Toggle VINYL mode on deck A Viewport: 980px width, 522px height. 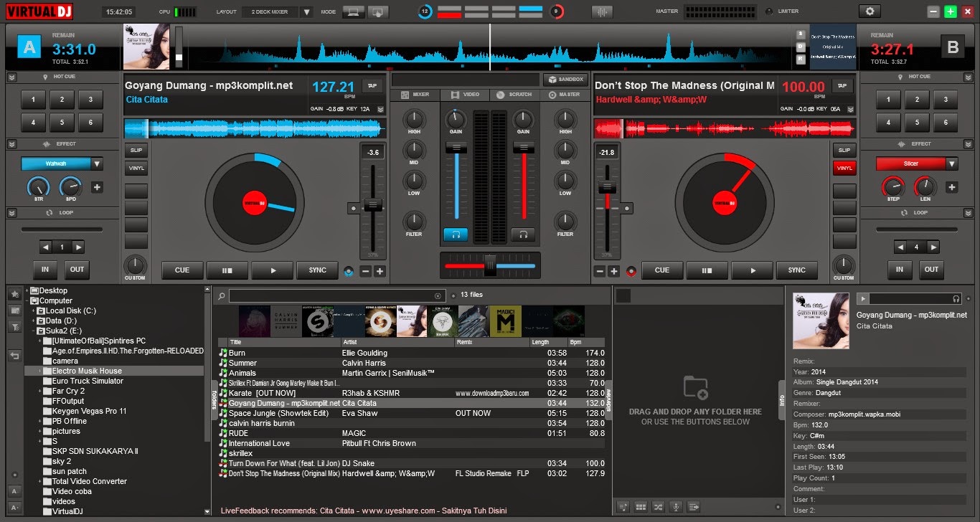(136, 169)
